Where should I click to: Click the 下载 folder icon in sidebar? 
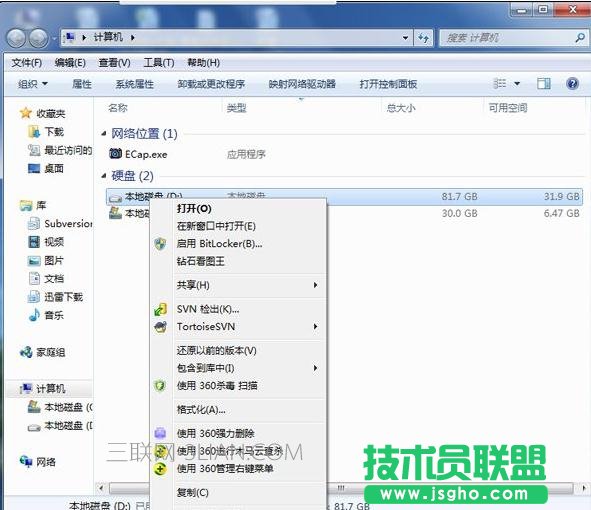[34, 132]
